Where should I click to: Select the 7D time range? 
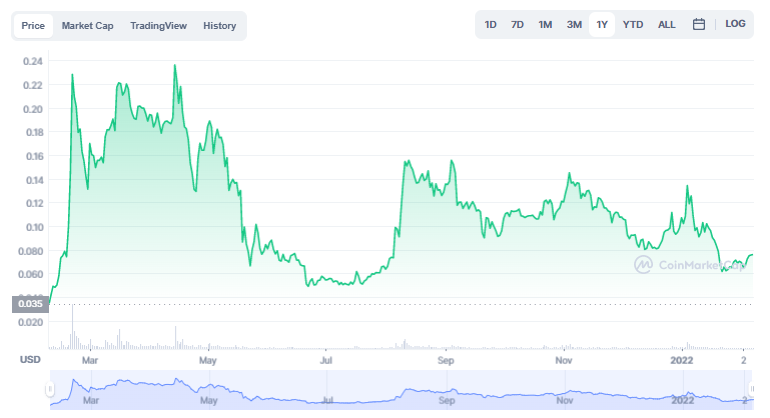click(x=517, y=24)
